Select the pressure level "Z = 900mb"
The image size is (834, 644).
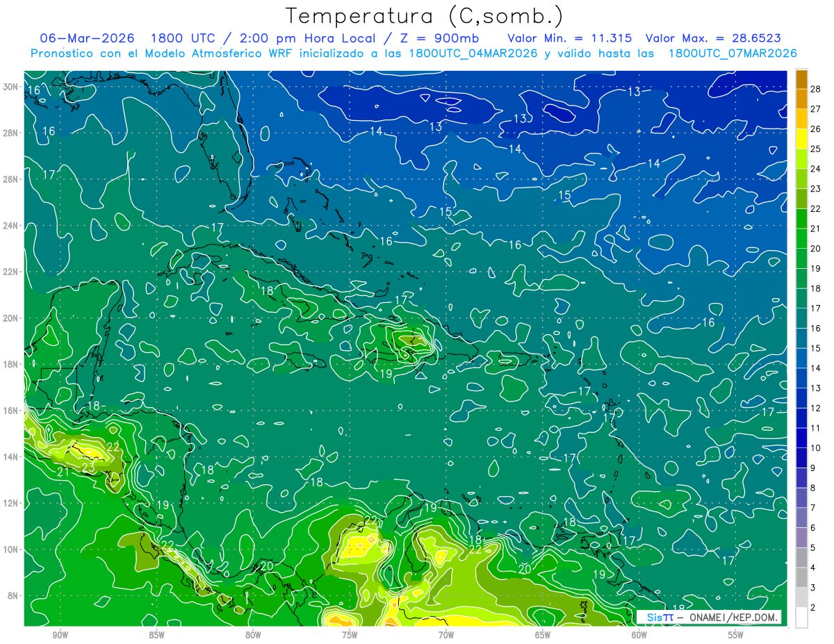coord(440,38)
